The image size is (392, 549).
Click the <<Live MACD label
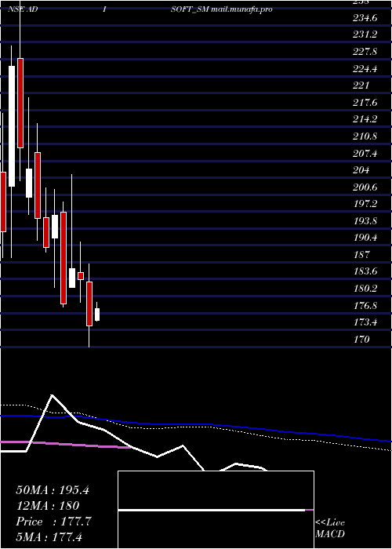[330, 528]
